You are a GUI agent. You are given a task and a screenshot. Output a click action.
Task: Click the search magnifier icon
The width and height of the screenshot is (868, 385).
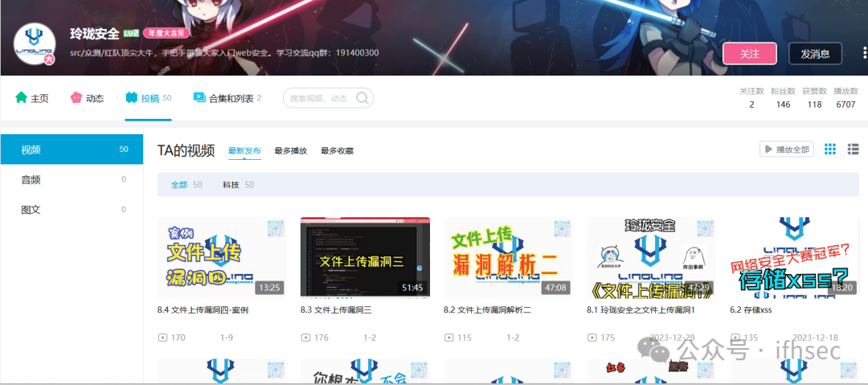coord(362,98)
